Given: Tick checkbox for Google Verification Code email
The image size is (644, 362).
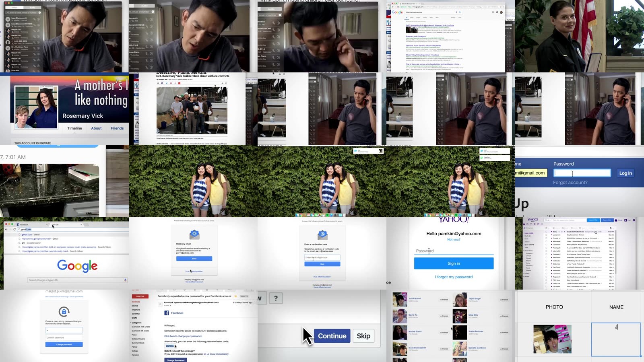Looking at the screenshot, I should (546, 232).
